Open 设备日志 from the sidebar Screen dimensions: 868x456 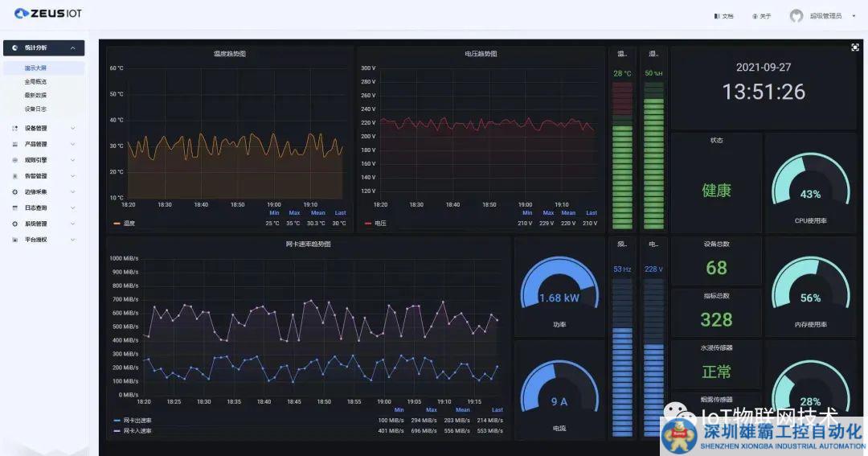[x=35, y=109]
